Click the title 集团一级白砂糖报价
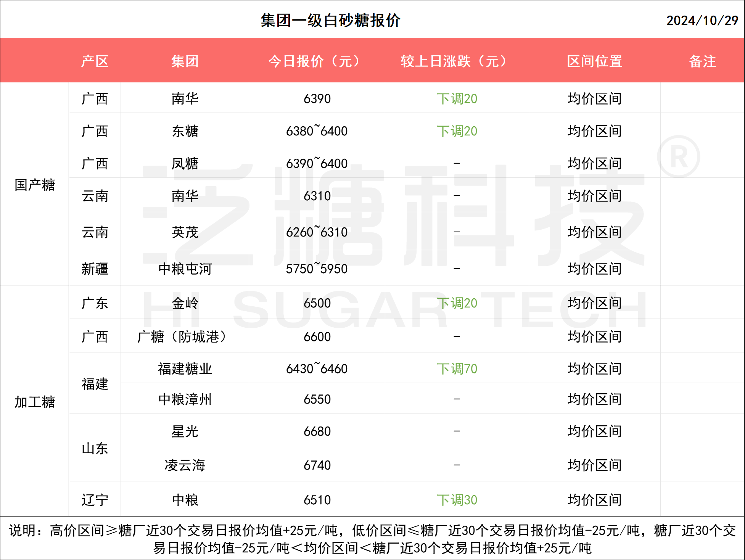Viewport: 745px width, 560px height. 330,21
